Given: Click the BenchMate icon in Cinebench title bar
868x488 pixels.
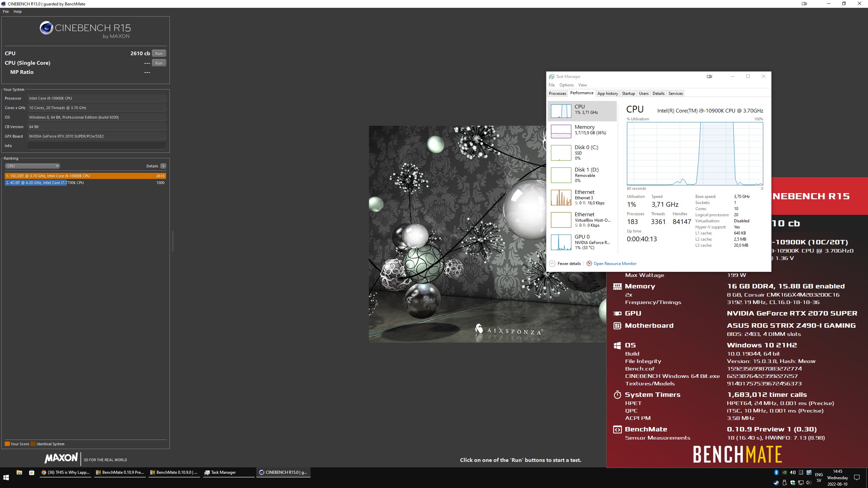Looking at the screenshot, I should [x=804, y=4].
